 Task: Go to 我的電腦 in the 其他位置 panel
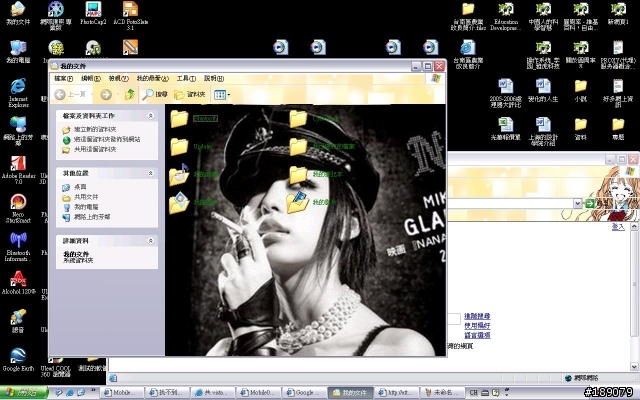(x=86, y=207)
